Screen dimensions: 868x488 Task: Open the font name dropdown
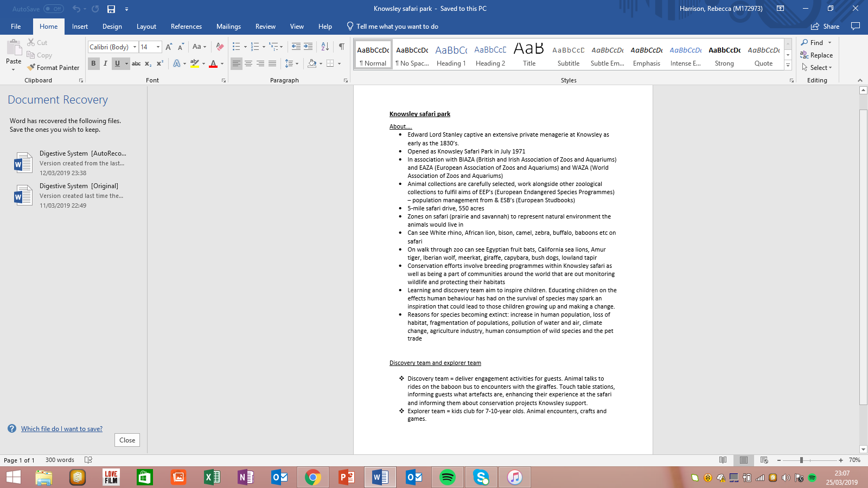[135, 47]
